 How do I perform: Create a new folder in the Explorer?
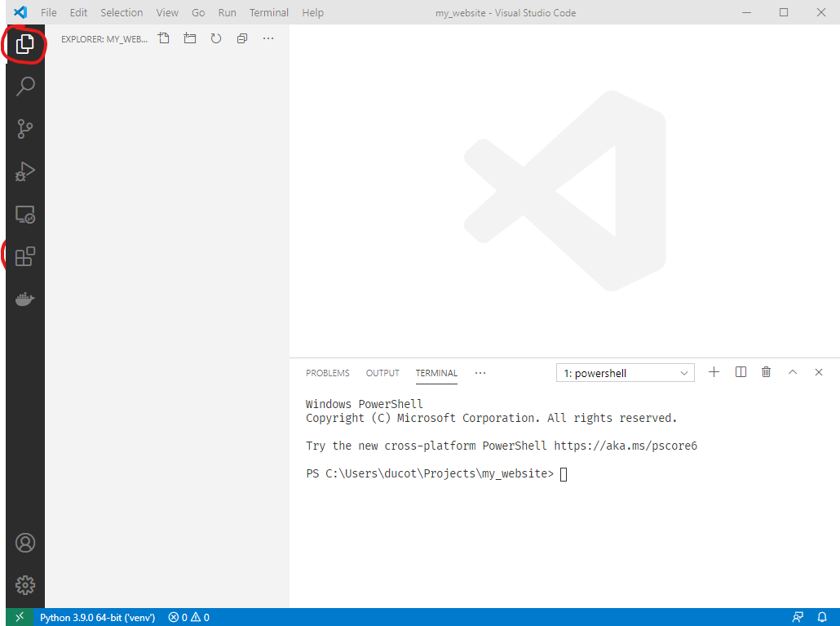tap(189, 38)
